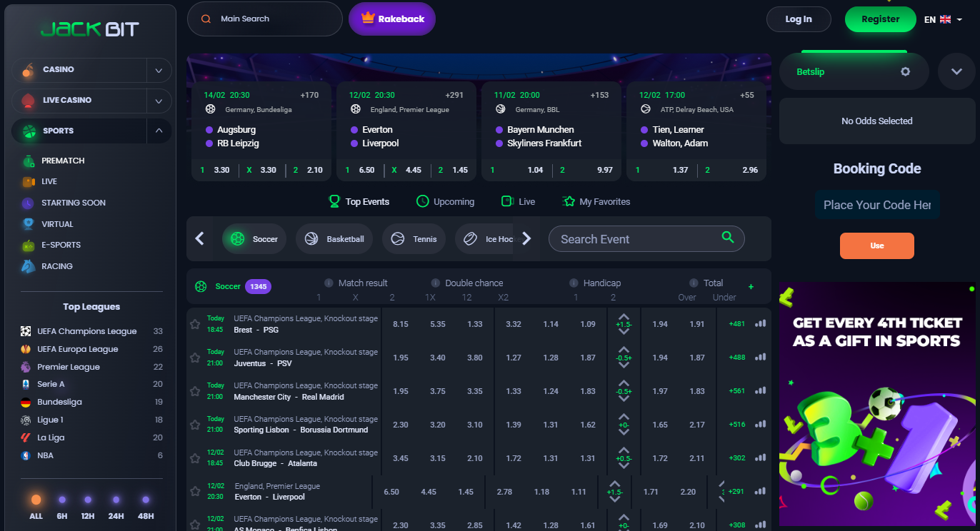
Task: Click the Register button
Action: click(880, 19)
